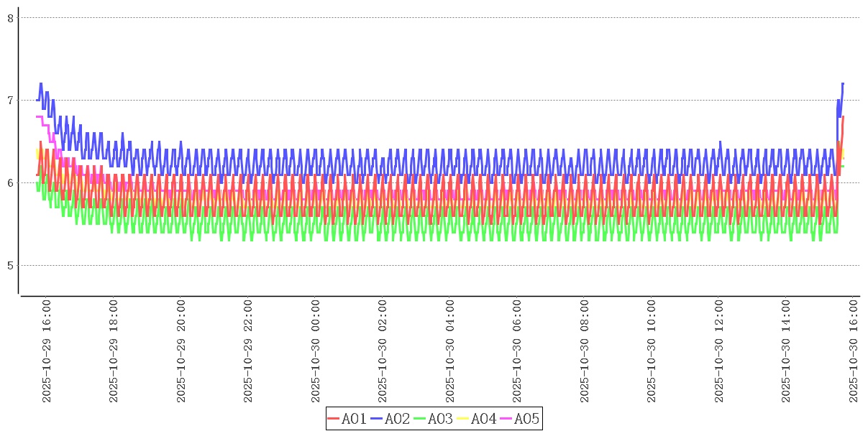Click the y-axis value 5 label
This screenshot has width=868, height=431.
tap(11, 266)
